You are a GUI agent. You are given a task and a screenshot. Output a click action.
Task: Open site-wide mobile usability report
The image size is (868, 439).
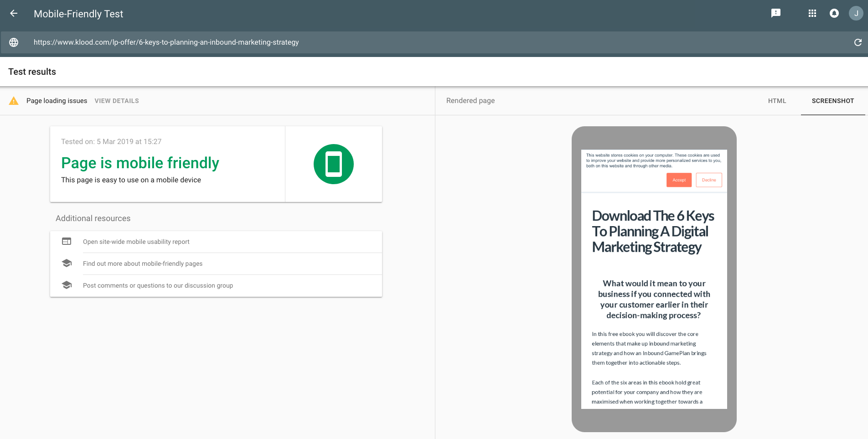tap(136, 242)
